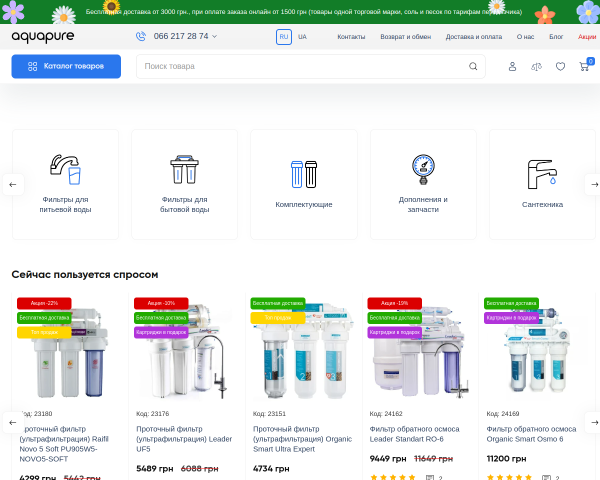This screenshot has height=480, width=600.
Task: Slide products carousel to previous items
Action: (x=13, y=423)
